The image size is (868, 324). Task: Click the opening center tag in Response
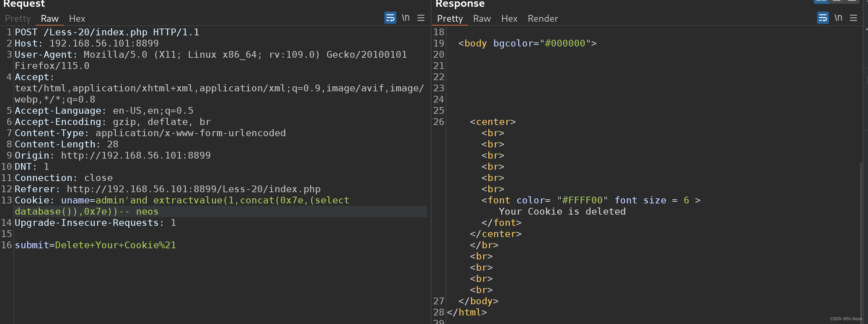click(x=493, y=122)
